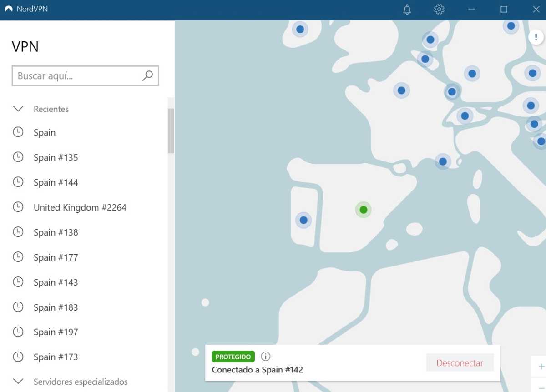
Task: Open the notifications bell
Action: click(x=407, y=10)
